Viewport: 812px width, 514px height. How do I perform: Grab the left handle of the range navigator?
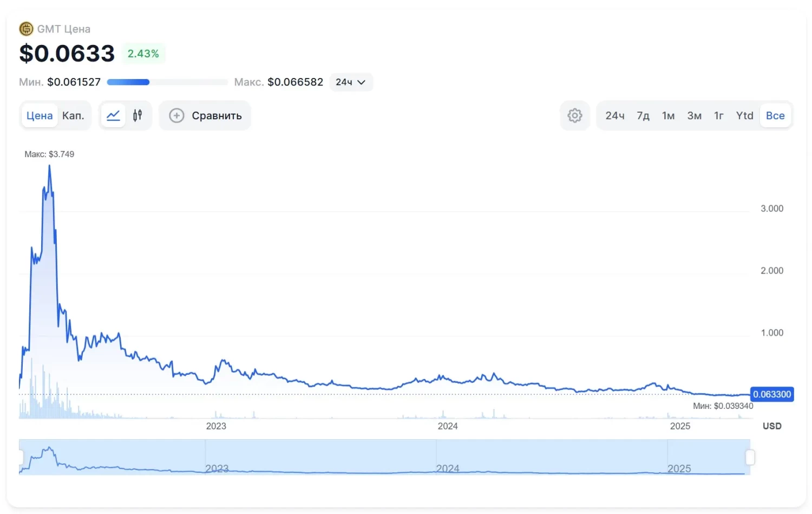coord(21,457)
